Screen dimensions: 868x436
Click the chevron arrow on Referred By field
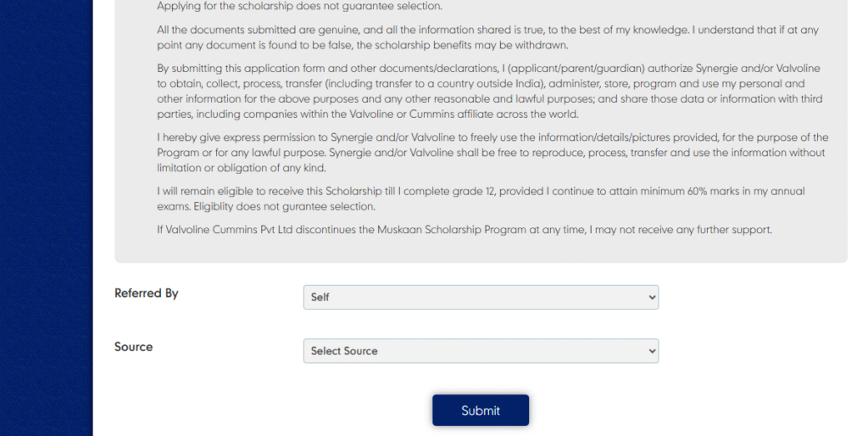coord(652,297)
